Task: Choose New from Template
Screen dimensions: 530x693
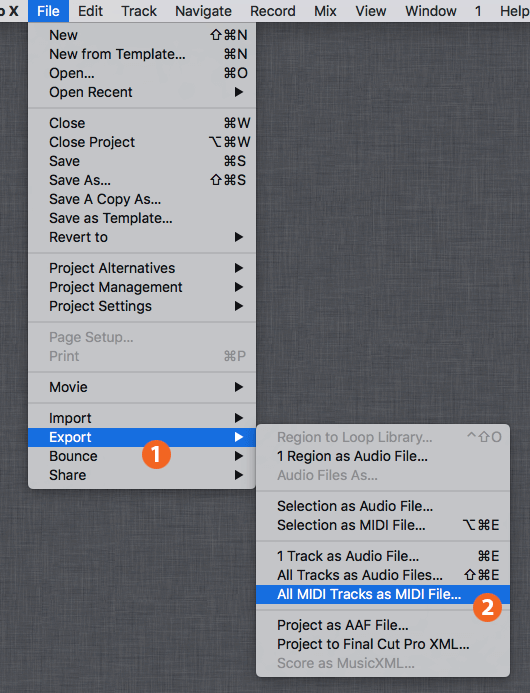Action: point(142,54)
